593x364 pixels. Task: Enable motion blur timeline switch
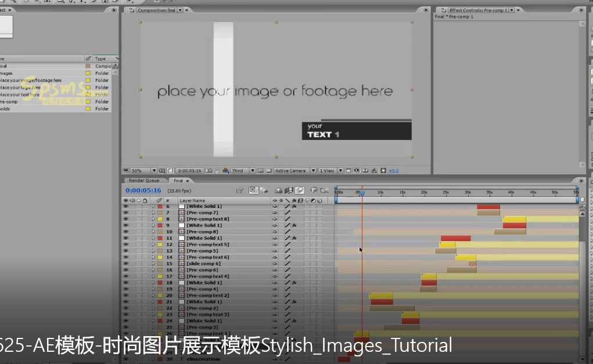point(300,190)
